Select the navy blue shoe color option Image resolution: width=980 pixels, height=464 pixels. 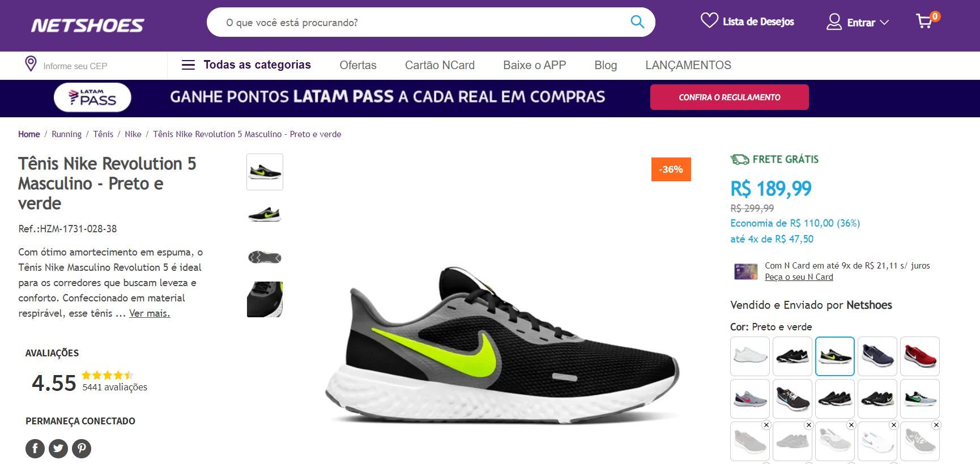877,356
